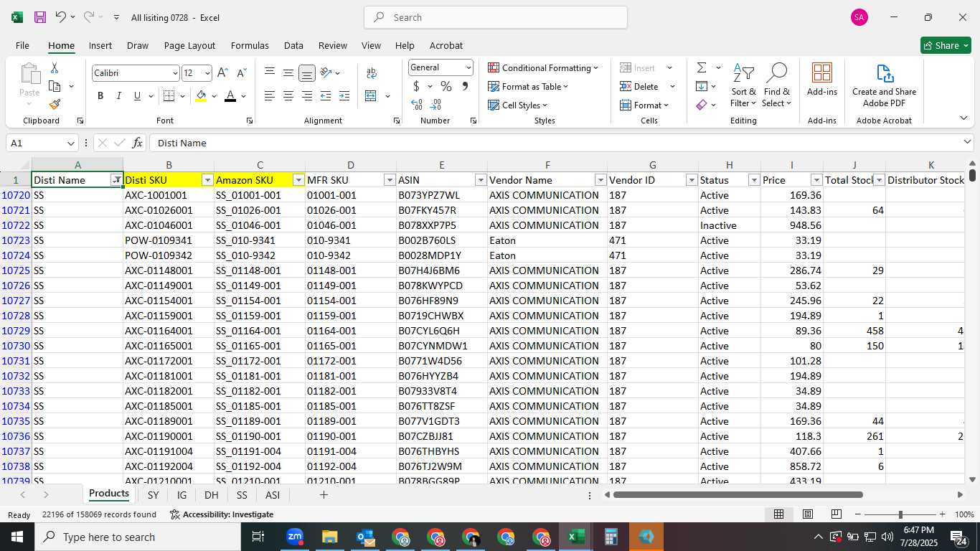The width and height of the screenshot is (980, 551).
Task: Open the font size dropdown
Action: click(208, 73)
